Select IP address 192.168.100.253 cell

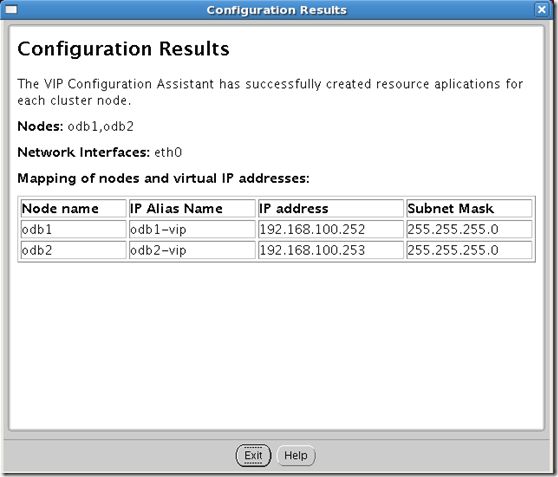coord(331,250)
